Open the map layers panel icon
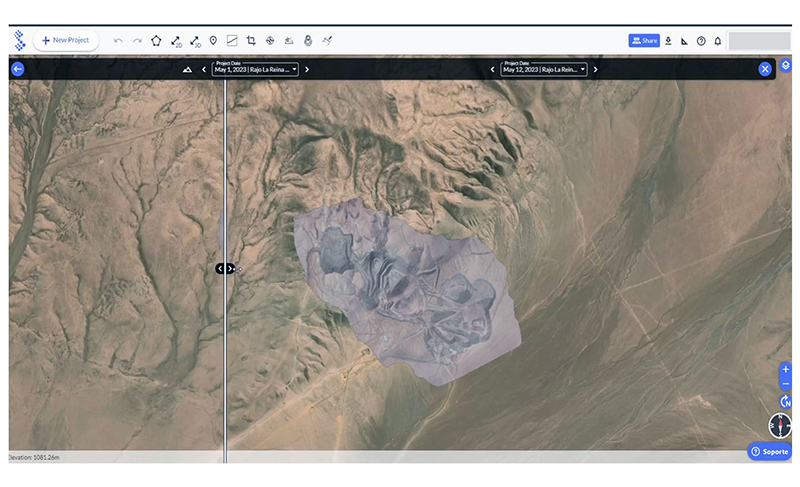The image size is (800, 487). [785, 66]
